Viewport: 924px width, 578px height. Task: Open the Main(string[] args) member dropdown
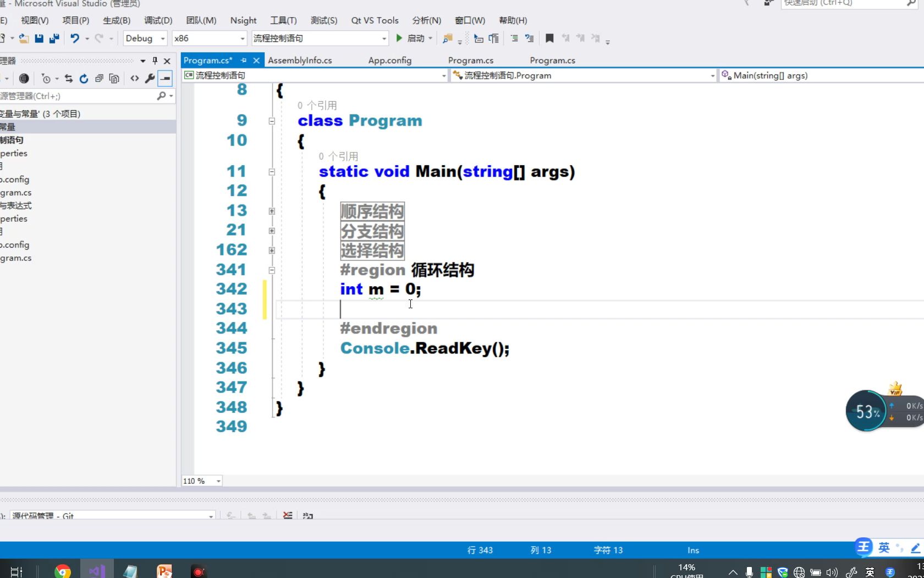point(822,75)
